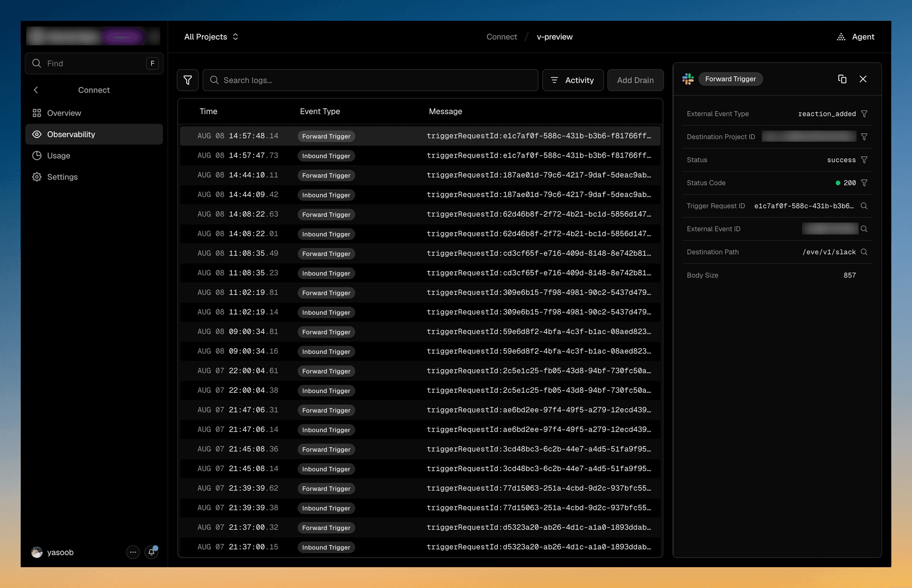Filter by Destination Project ID funnel icon
This screenshot has height=588, width=912.
(x=864, y=137)
